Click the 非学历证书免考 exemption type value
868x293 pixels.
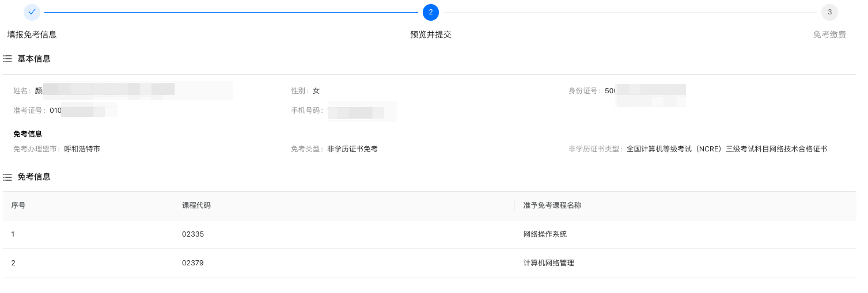pos(352,149)
